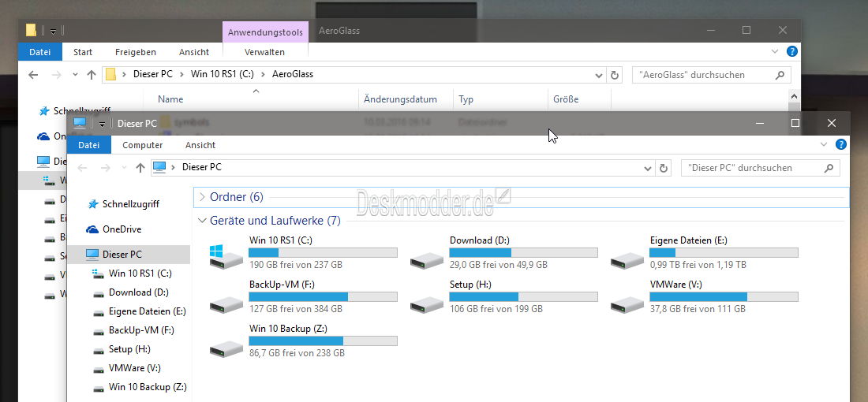Click Schnellzugriff star icon in AeroGlass window
868x402 pixels.
[44, 111]
